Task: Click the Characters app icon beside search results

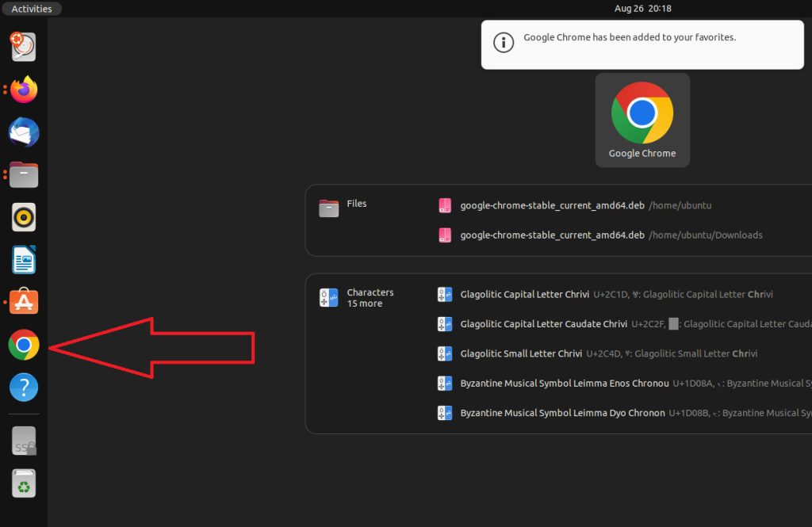Action: tap(327, 297)
